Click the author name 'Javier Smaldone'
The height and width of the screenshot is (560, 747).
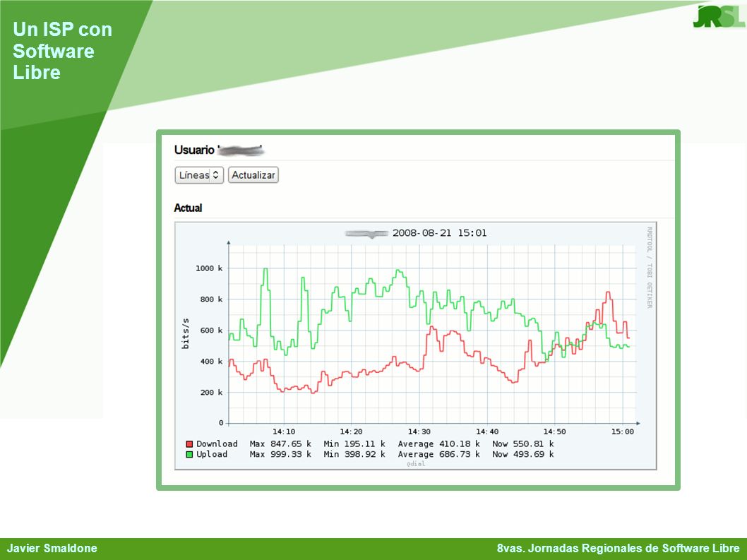(x=52, y=549)
